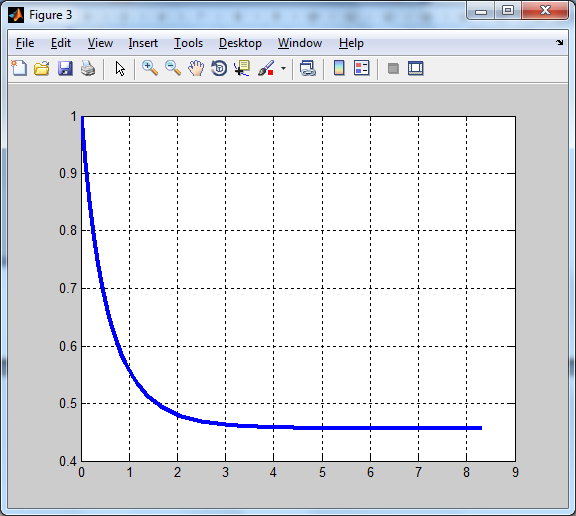Expand the Brush tool color dropdown arrow
Image resolution: width=576 pixels, height=516 pixels.
click(x=283, y=68)
